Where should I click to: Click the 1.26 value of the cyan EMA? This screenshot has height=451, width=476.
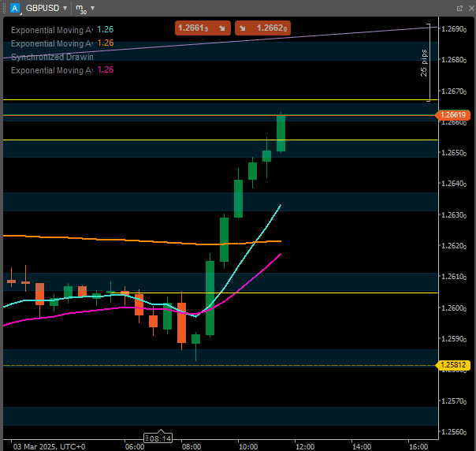pyautogui.click(x=106, y=29)
